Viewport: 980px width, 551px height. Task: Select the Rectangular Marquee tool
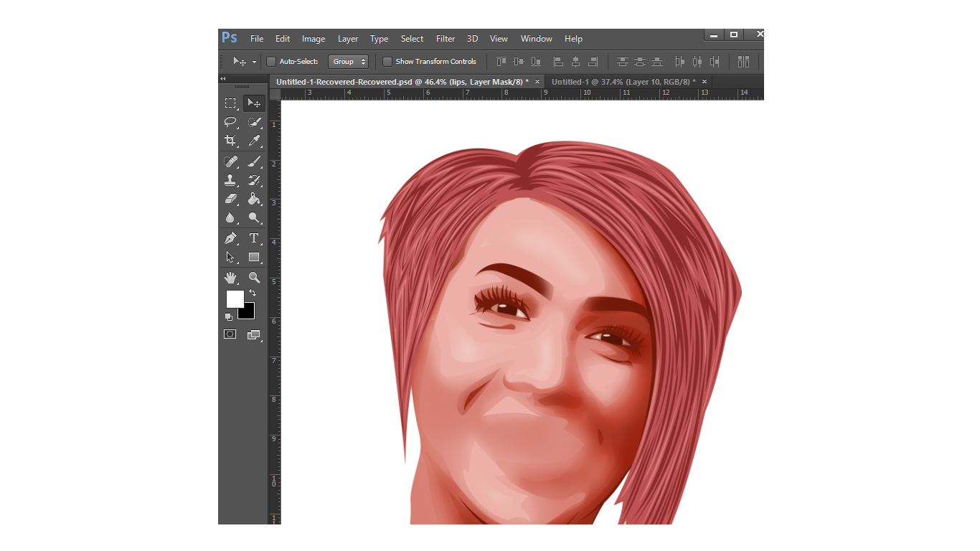click(230, 103)
